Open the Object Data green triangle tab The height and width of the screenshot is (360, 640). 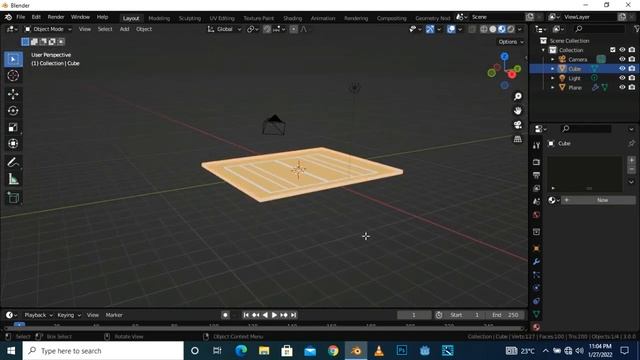[536, 314]
